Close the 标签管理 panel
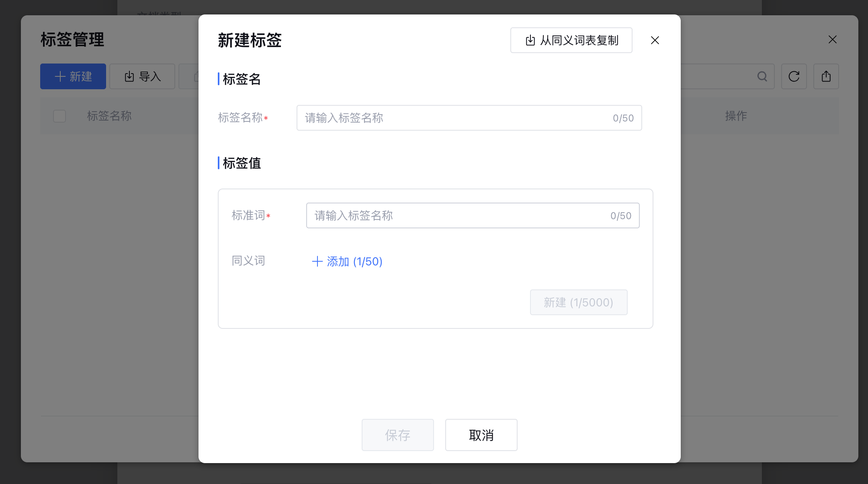This screenshot has height=484, width=868. (832, 39)
